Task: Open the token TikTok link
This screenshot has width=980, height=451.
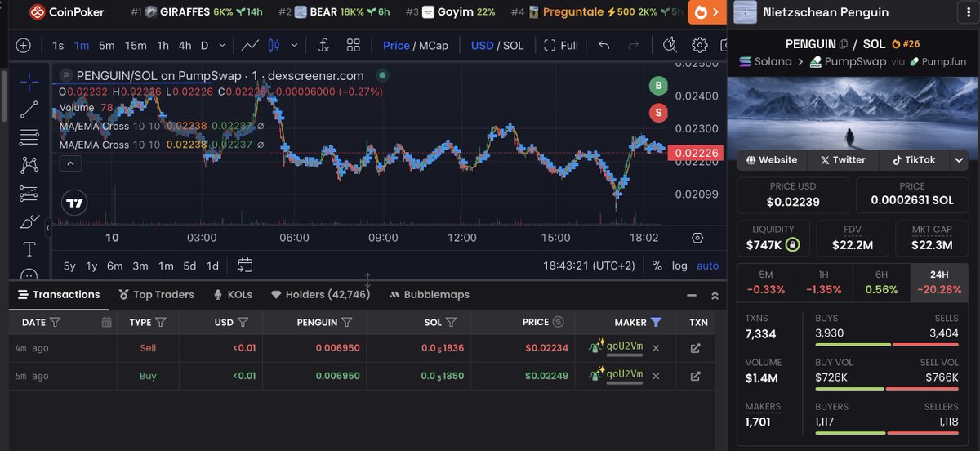Action: [x=913, y=160]
